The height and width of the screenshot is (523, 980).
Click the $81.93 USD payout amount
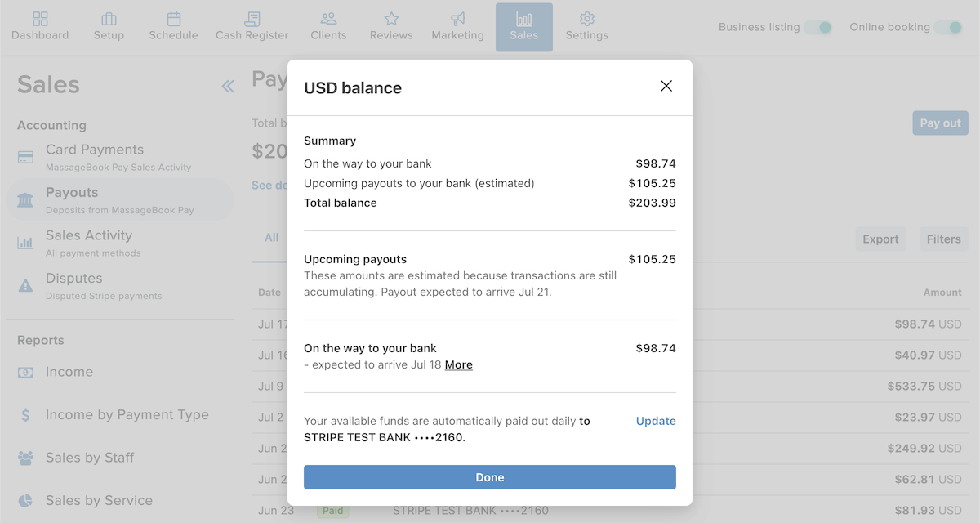click(928, 511)
